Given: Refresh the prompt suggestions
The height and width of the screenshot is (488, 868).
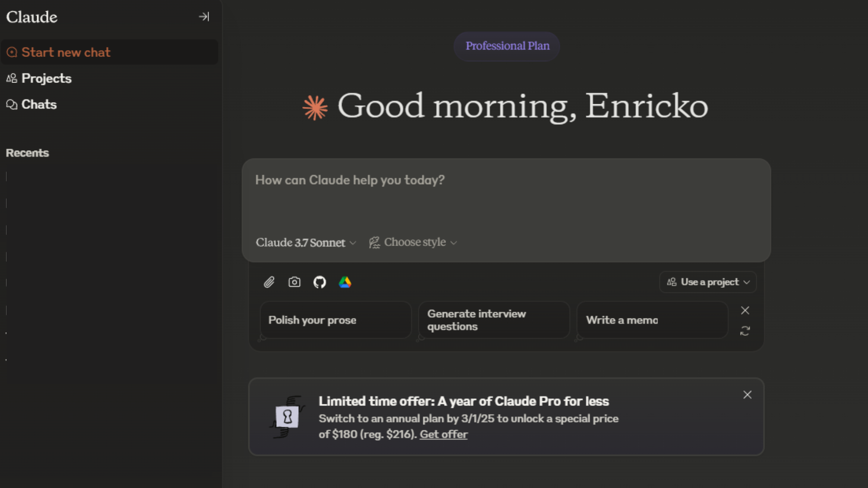Looking at the screenshot, I should tap(745, 331).
